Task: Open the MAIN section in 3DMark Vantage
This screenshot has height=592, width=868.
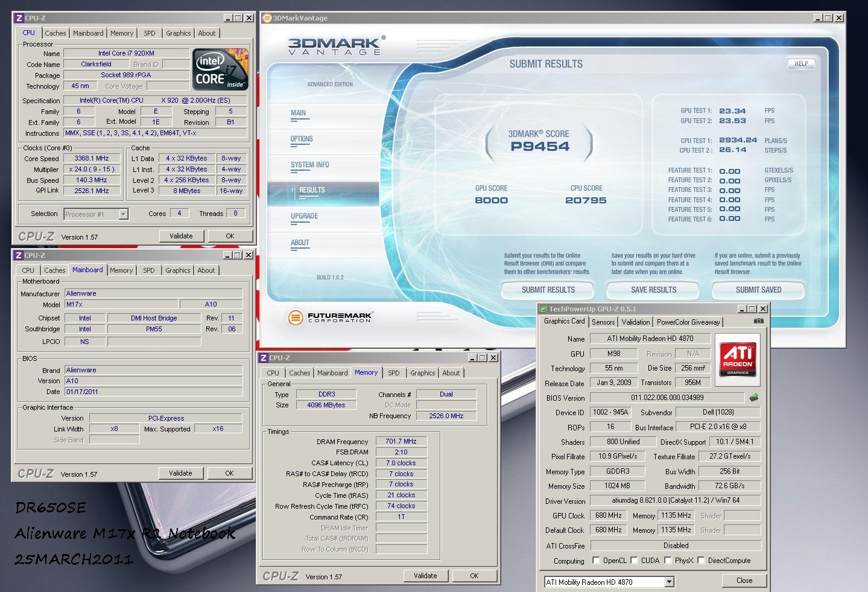Action: point(299,113)
